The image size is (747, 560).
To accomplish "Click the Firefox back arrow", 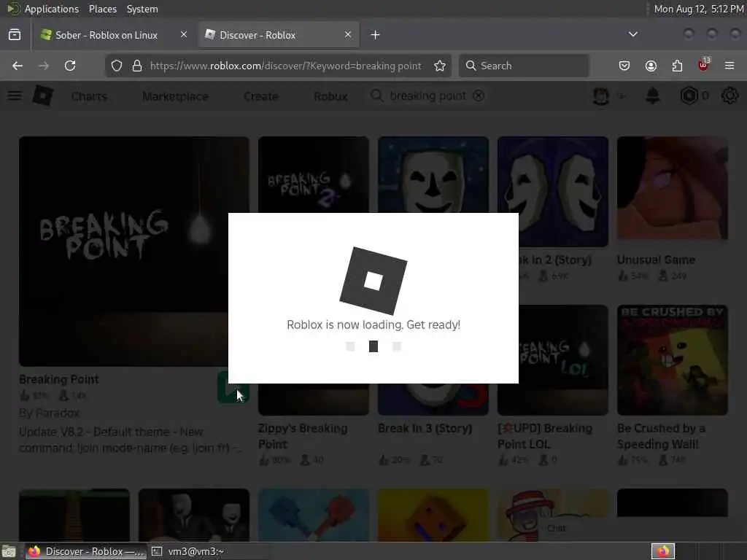I will click(x=18, y=66).
